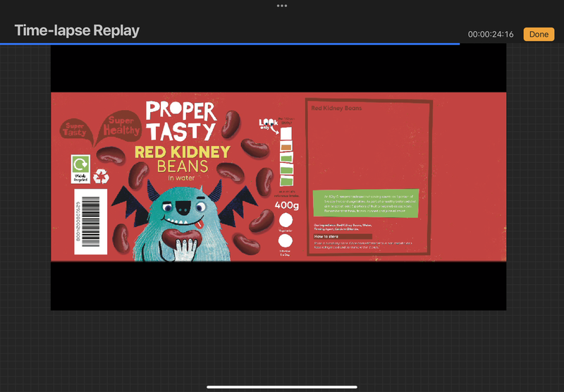
Task: Click the barcode on the label
Action: 90,221
